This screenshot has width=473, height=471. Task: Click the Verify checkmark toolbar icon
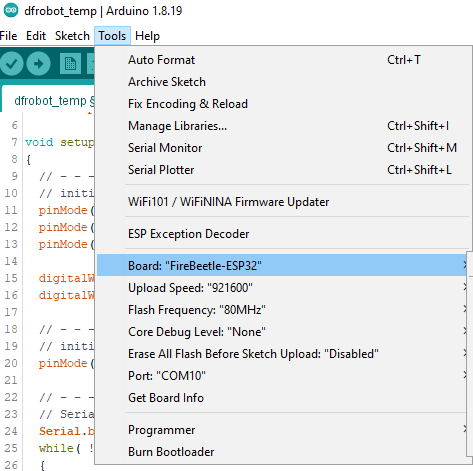[x=11, y=63]
